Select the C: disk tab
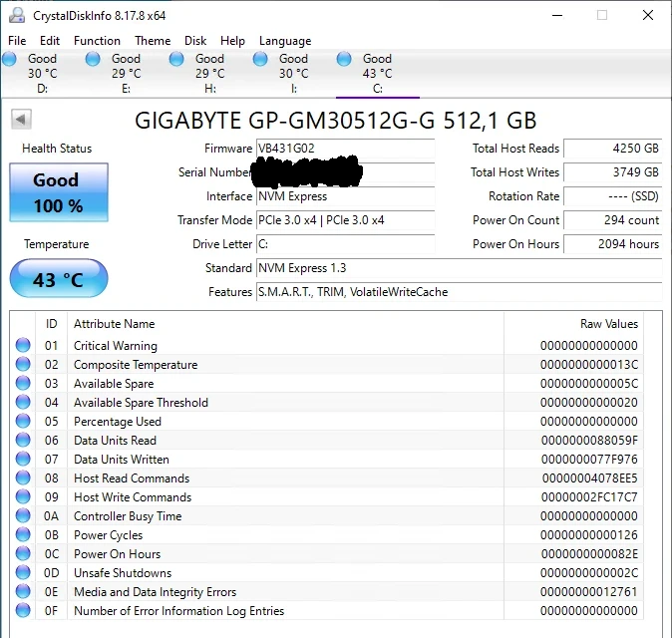672x638 pixels. click(377, 74)
